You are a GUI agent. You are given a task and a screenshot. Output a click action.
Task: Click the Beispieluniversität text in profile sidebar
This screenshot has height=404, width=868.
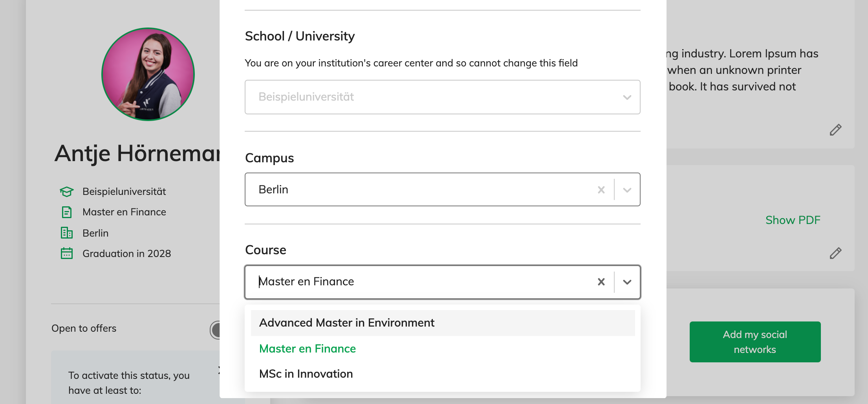(124, 191)
